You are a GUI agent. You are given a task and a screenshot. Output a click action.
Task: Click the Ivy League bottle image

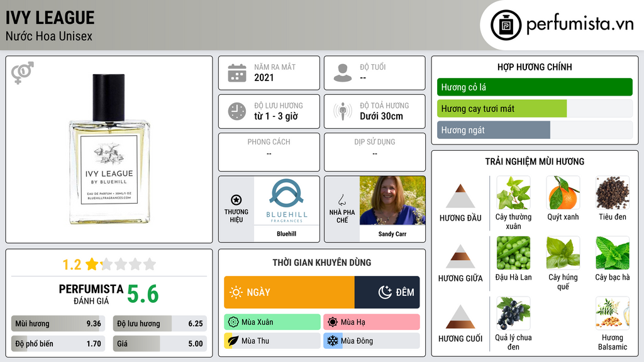109,150
